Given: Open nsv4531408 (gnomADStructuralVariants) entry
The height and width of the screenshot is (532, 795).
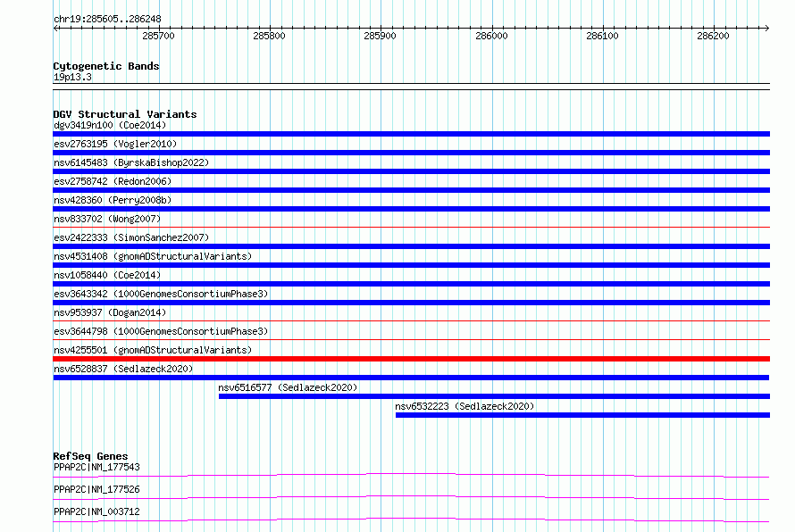Looking at the screenshot, I should (153, 256).
